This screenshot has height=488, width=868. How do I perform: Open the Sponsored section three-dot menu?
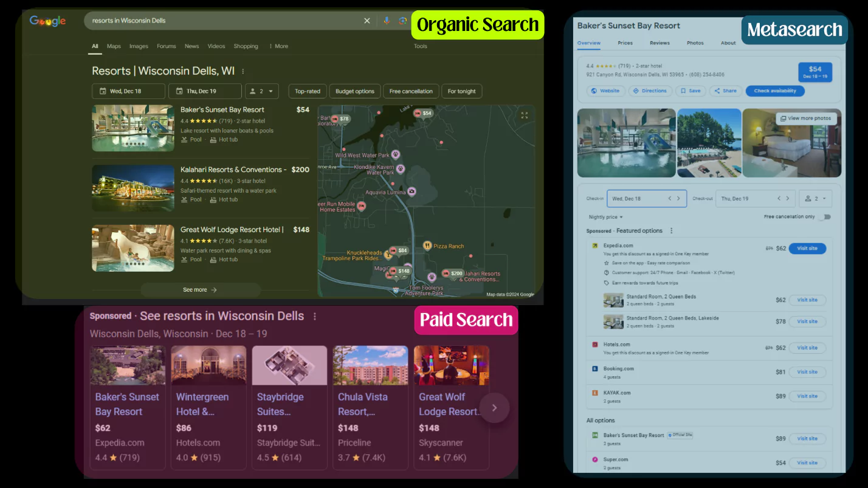tap(315, 316)
